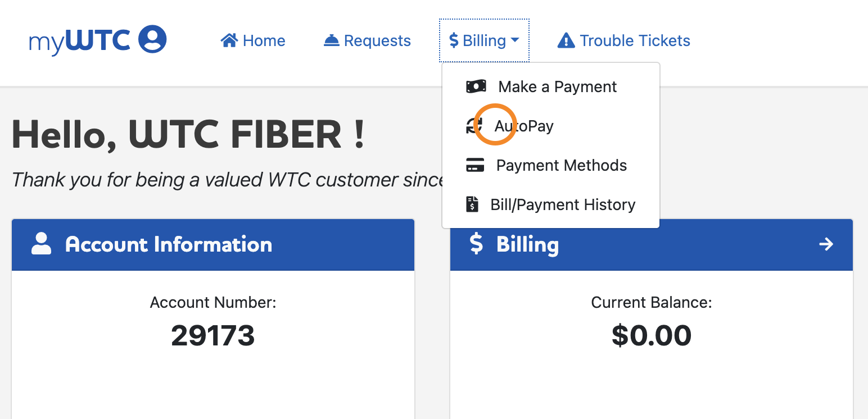868x419 pixels.
Task: Click the Make a Payment cash icon
Action: tap(476, 86)
